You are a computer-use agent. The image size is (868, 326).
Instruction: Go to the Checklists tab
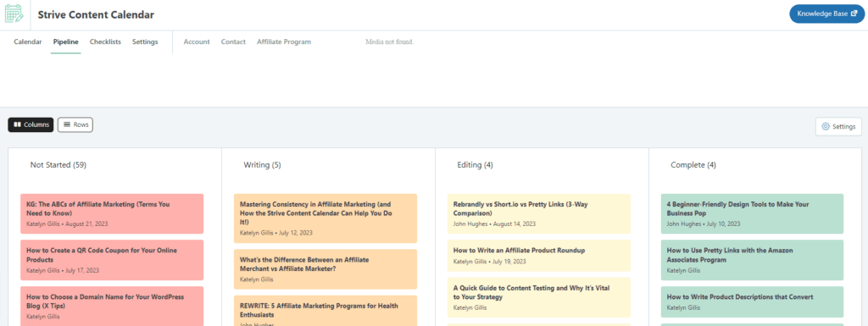105,42
